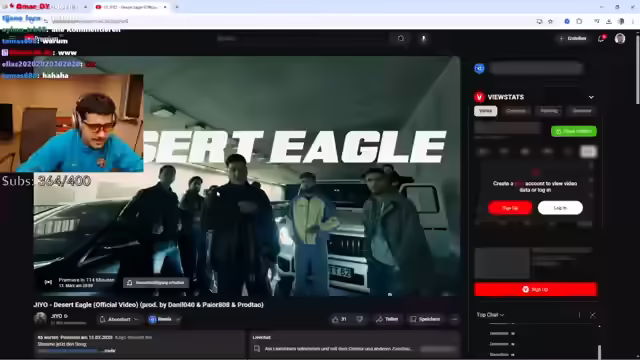This screenshot has height=360, width=640.
Task: Like the video with thumbs-up
Action: (340, 319)
